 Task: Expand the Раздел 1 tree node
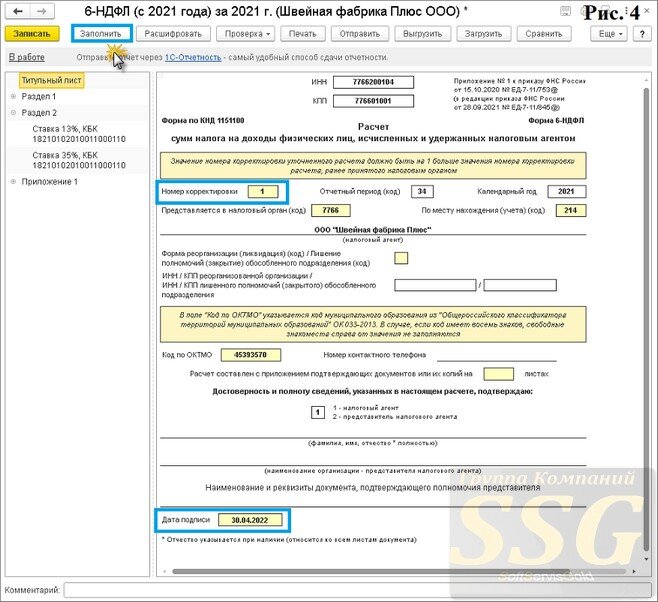[x=13, y=96]
